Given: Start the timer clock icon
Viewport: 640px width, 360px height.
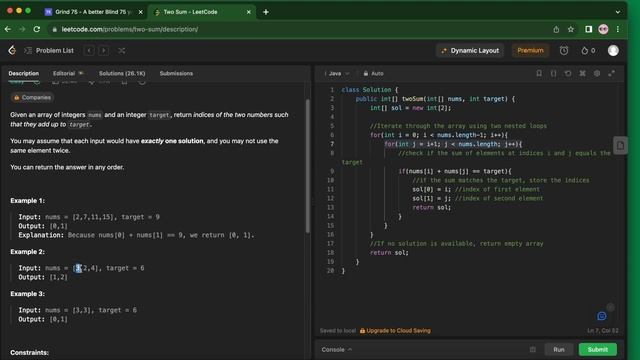Looking at the screenshot, I should coord(564,50).
